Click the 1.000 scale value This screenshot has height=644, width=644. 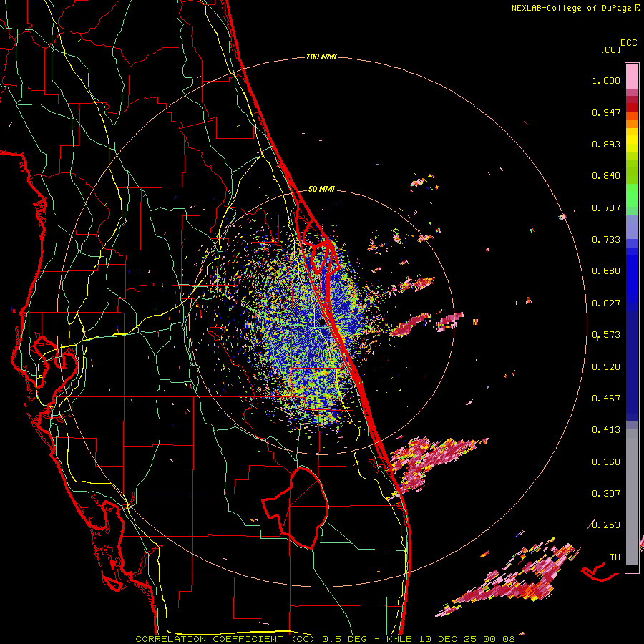(606, 80)
